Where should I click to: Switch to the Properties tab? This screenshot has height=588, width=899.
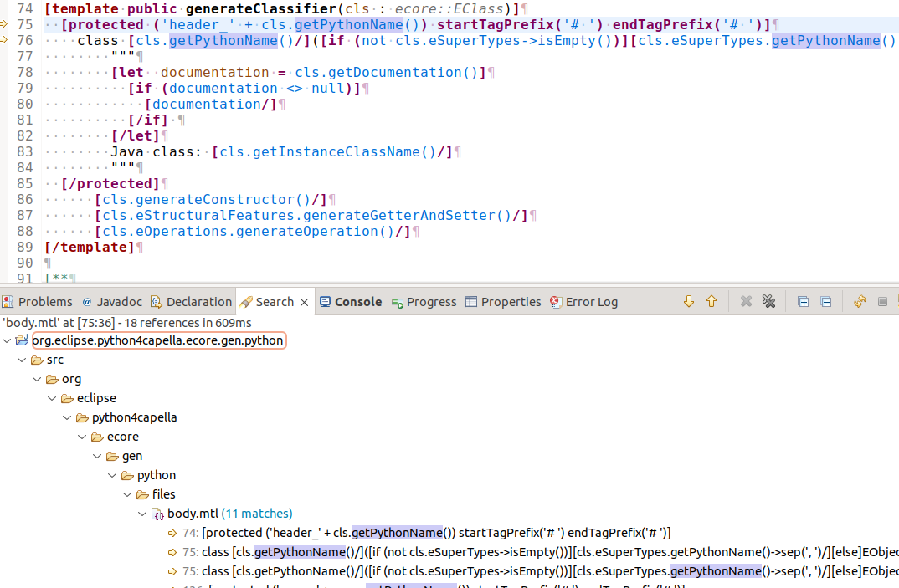pos(511,302)
